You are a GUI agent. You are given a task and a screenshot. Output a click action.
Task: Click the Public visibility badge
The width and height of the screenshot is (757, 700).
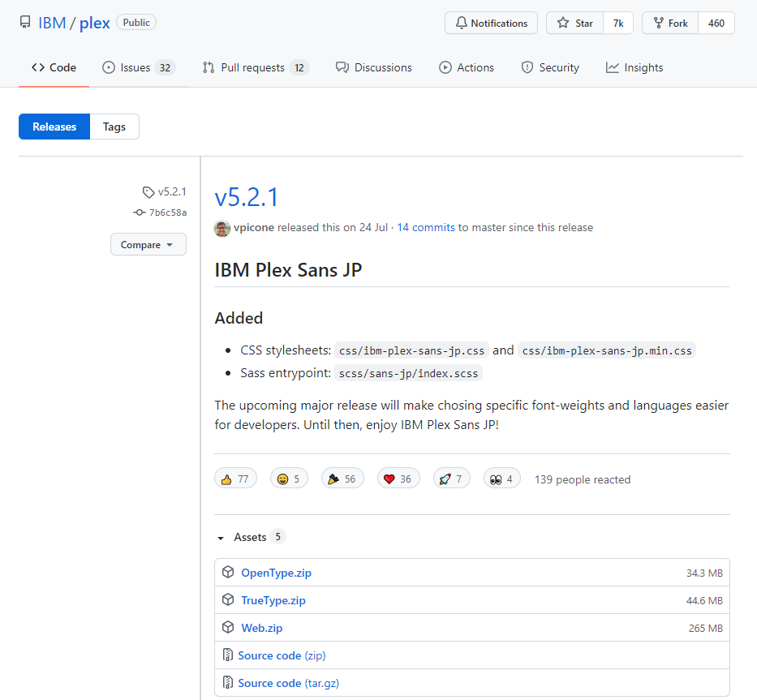[x=136, y=23]
